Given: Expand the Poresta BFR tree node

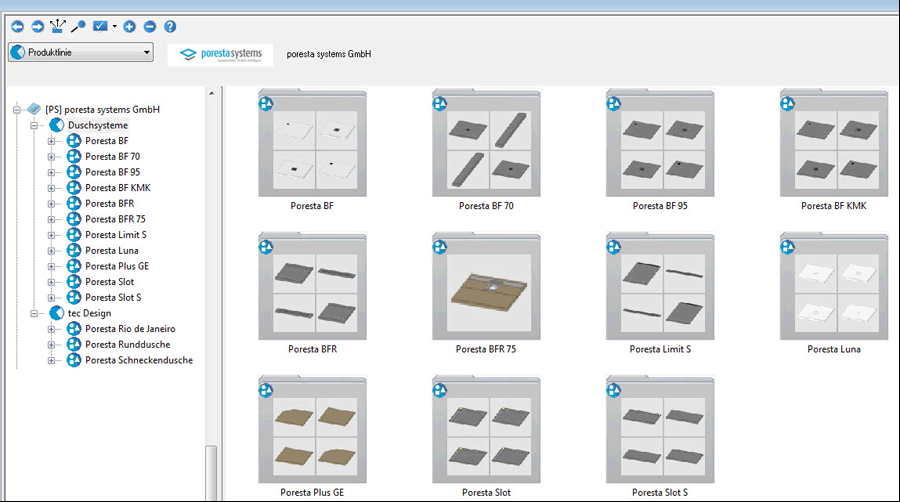Looking at the screenshot, I should click(51, 203).
